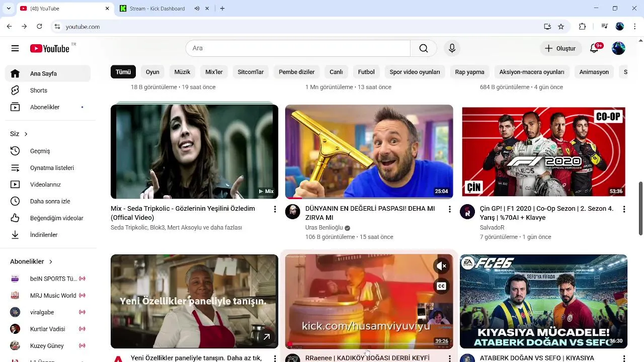Select Rap yapma chip
The image size is (644, 362).
coord(469,72)
